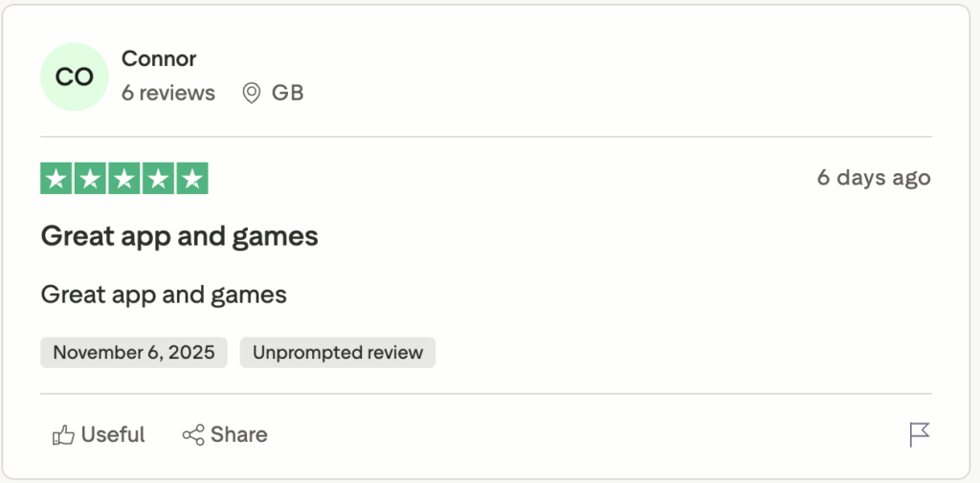This screenshot has height=483, width=980.
Task: Click the '6 days ago' timestamp
Action: (x=873, y=178)
